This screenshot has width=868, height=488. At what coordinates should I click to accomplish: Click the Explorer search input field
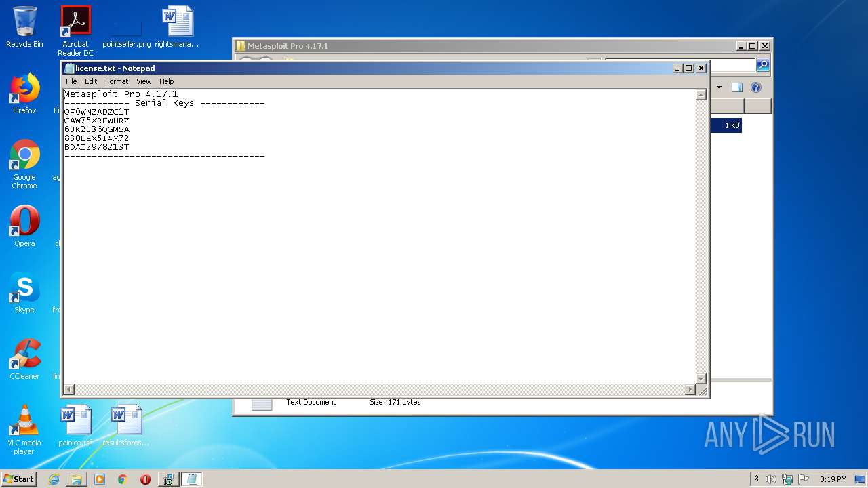(x=679, y=65)
